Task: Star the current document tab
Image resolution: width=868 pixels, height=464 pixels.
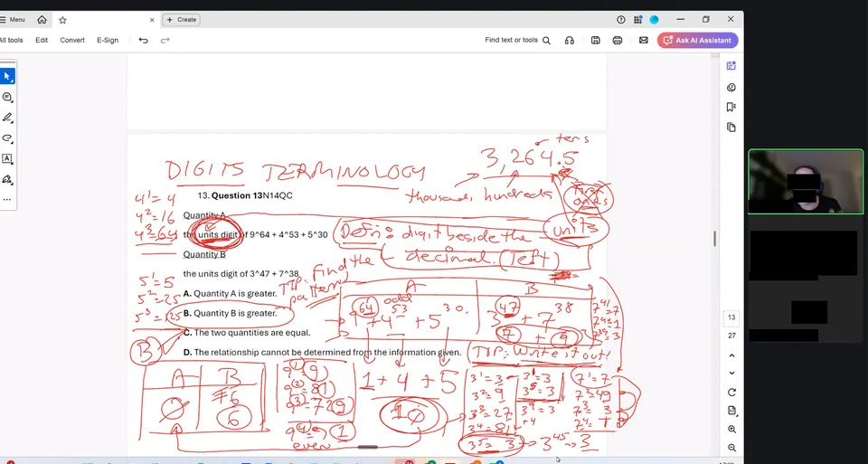Action: pyautogui.click(x=62, y=20)
